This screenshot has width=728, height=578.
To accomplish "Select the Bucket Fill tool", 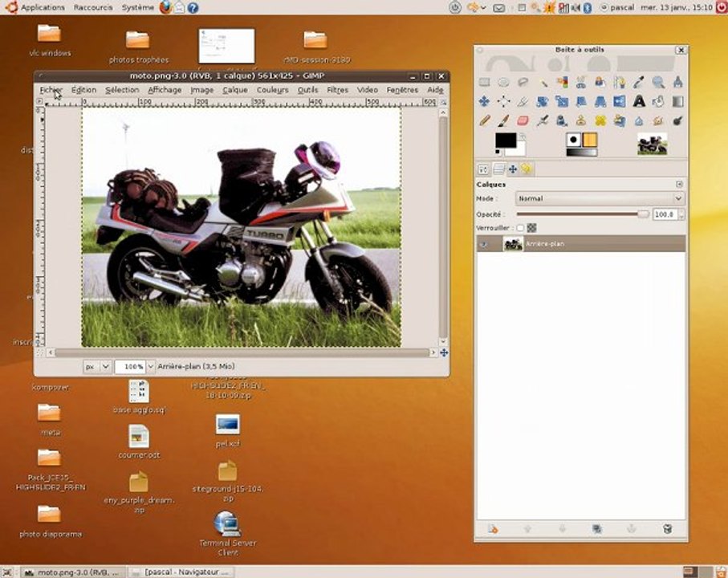I will tap(658, 101).
